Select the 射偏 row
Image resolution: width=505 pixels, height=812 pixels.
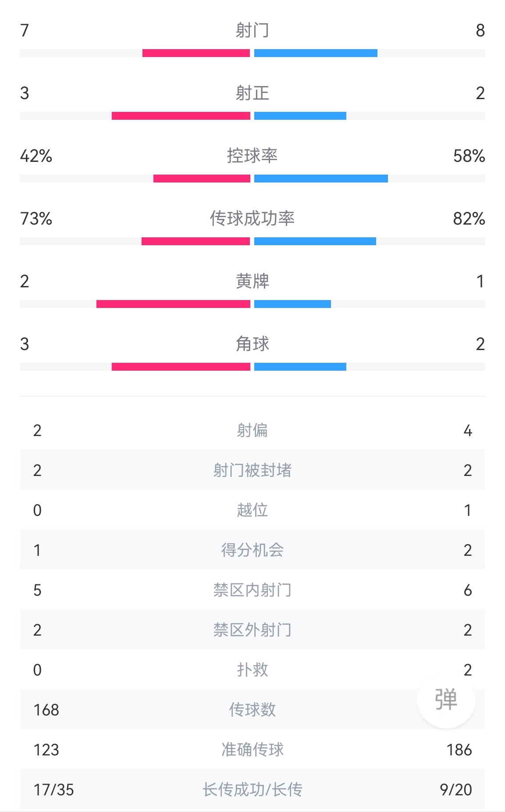pos(252,430)
